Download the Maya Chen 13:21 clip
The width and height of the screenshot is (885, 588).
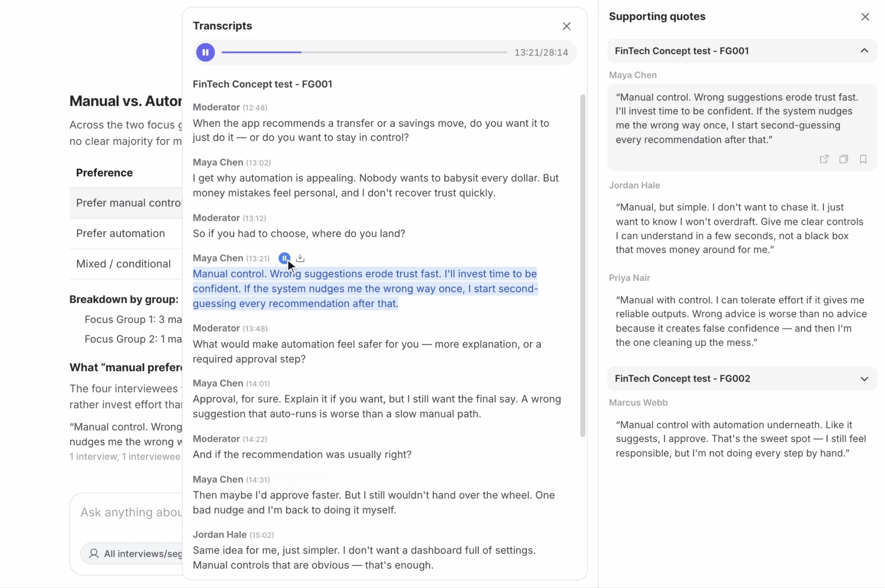point(300,258)
